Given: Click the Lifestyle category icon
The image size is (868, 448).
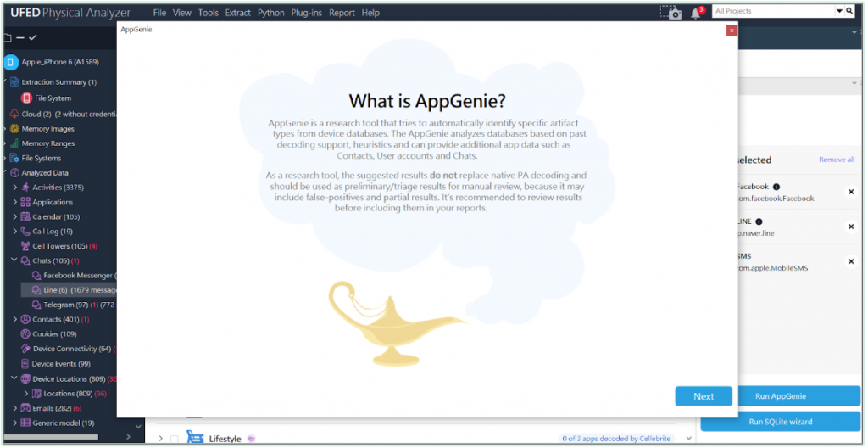Looking at the screenshot, I should [195, 438].
